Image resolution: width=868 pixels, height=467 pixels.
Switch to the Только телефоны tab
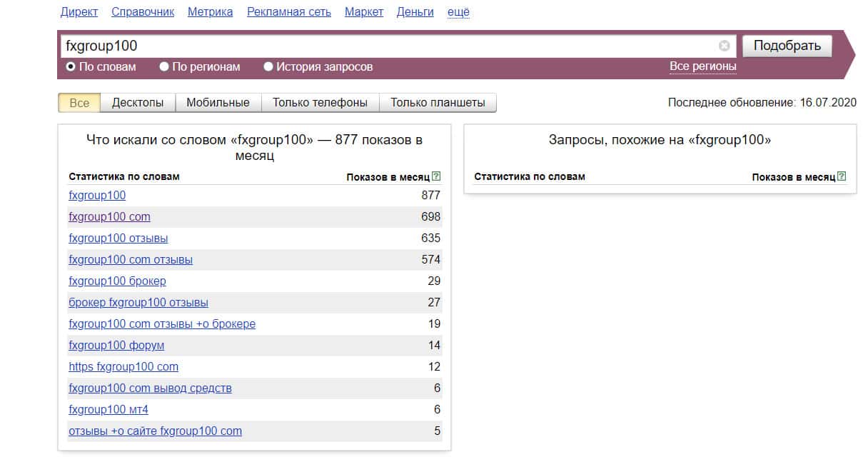320,103
